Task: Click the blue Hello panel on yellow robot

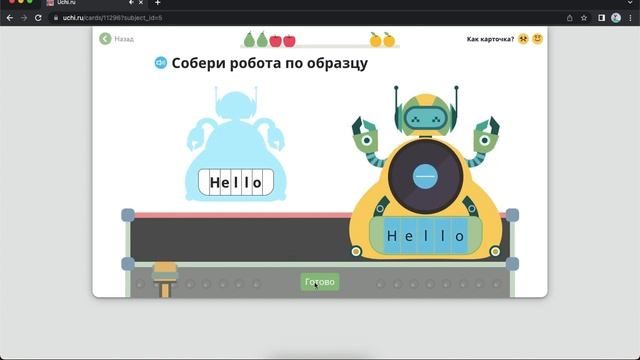Action: coord(425,236)
